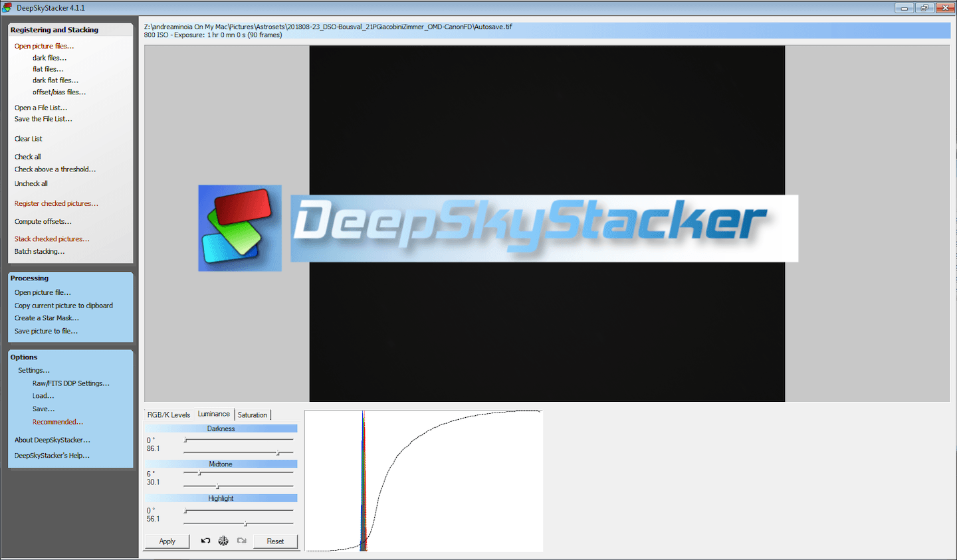Reset the processing adjustments
Image resolution: width=957 pixels, height=560 pixels.
275,541
